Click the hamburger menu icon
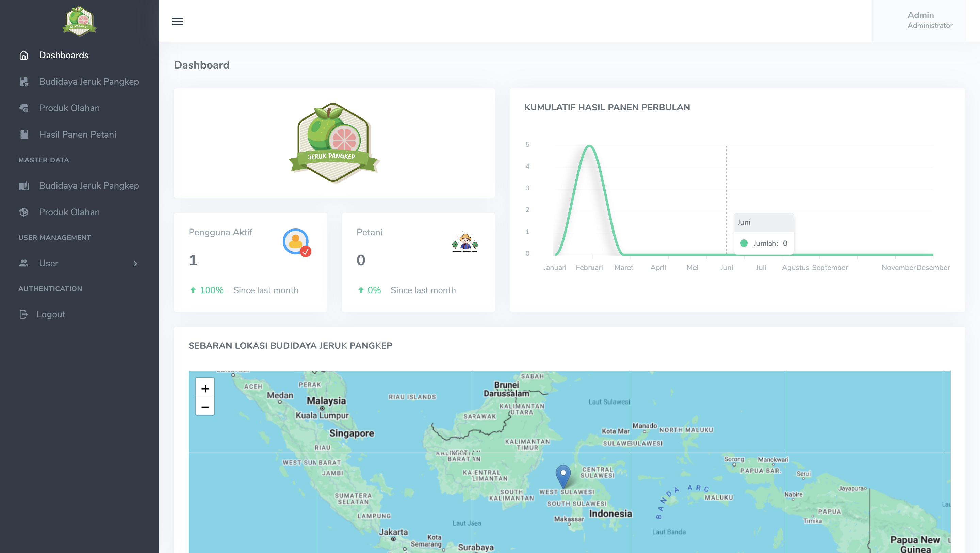 [x=177, y=21]
